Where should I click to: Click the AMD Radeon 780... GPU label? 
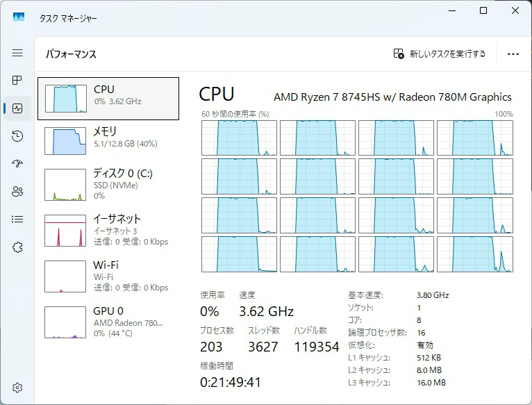(128, 322)
